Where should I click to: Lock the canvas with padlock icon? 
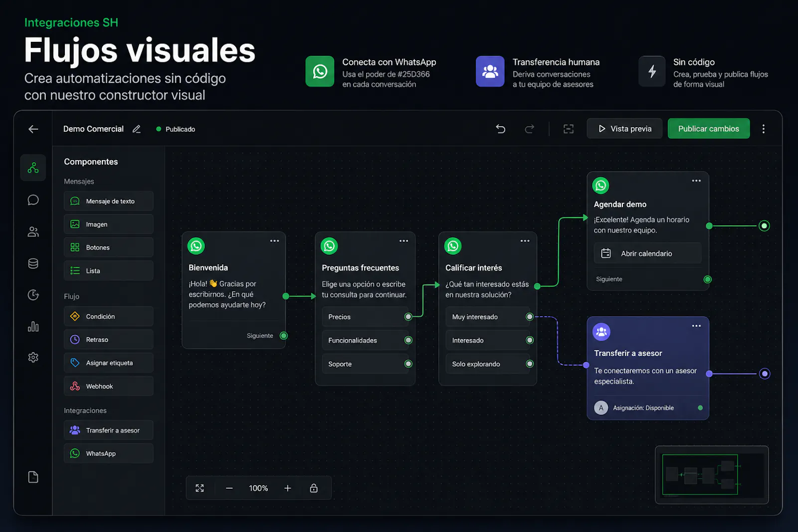click(x=314, y=488)
